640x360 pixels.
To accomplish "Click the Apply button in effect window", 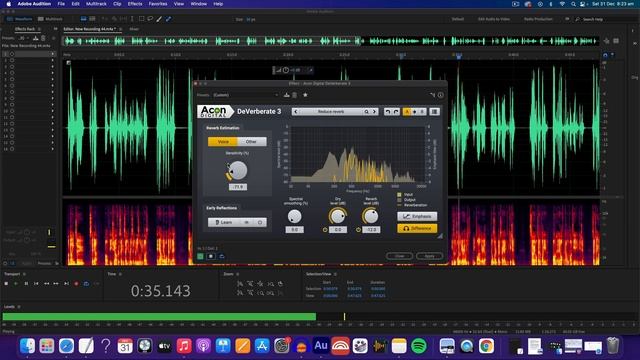I will coord(429,256).
